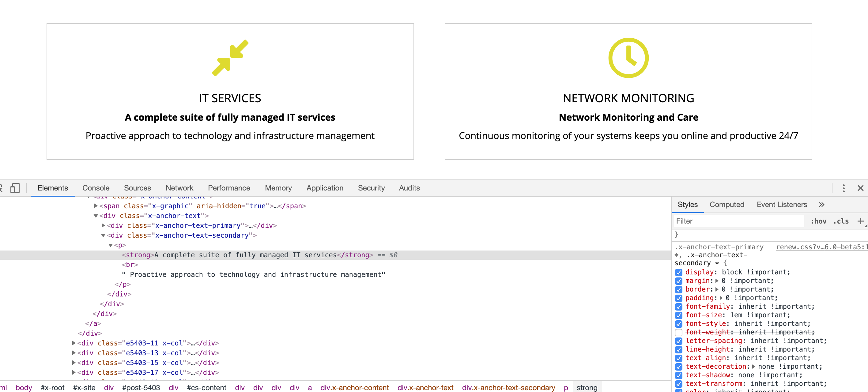Expand the e5403-11 x-col div

(x=74, y=343)
